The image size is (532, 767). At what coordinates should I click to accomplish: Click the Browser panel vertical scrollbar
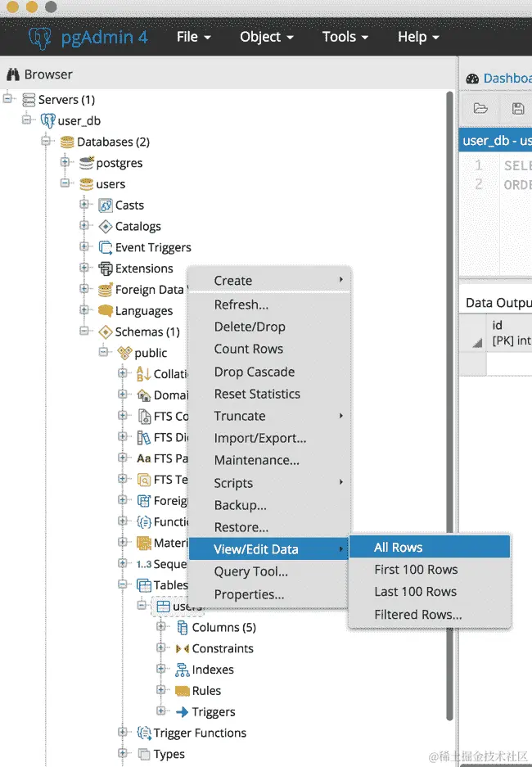pos(450,406)
